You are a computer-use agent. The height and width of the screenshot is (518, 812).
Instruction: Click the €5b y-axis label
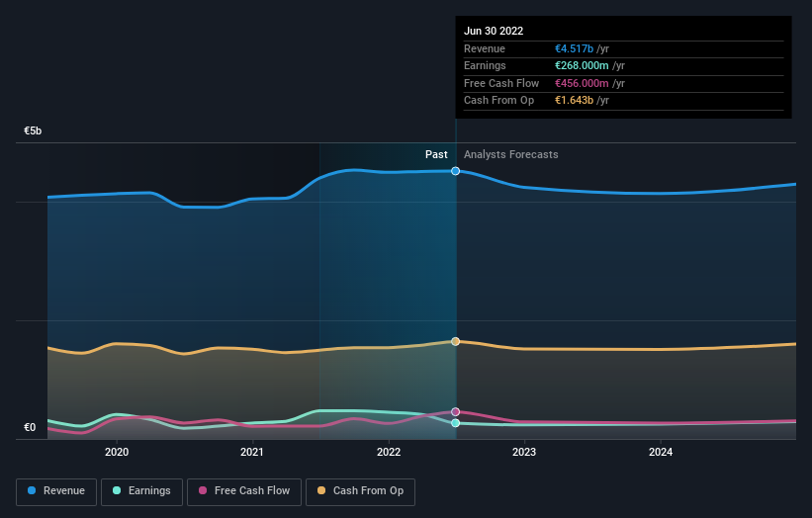click(x=33, y=130)
